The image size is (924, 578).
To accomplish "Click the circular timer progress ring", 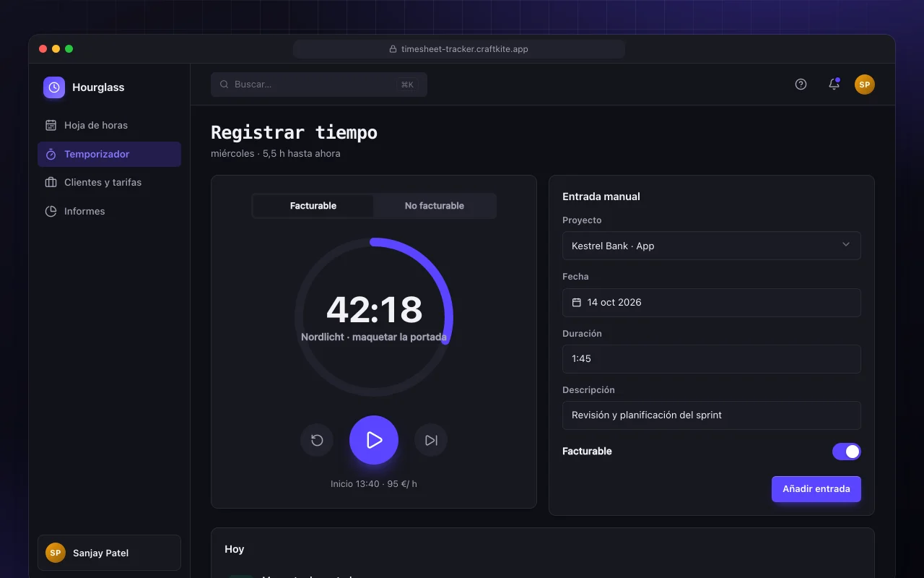I will coord(374,317).
